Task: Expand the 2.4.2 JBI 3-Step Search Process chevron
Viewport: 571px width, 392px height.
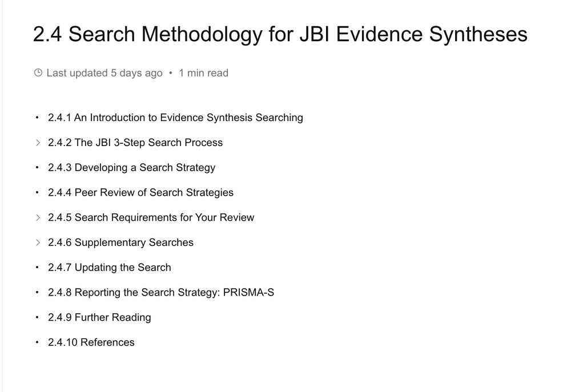Action: (x=38, y=143)
